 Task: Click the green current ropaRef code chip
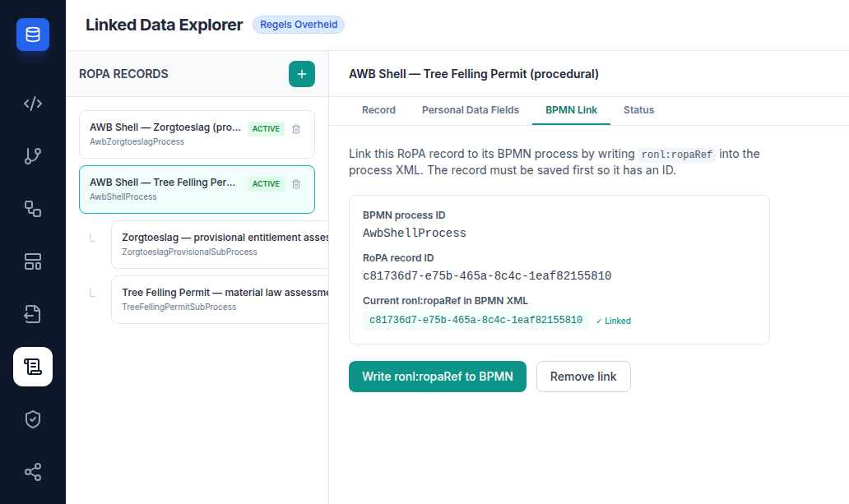[476, 320]
